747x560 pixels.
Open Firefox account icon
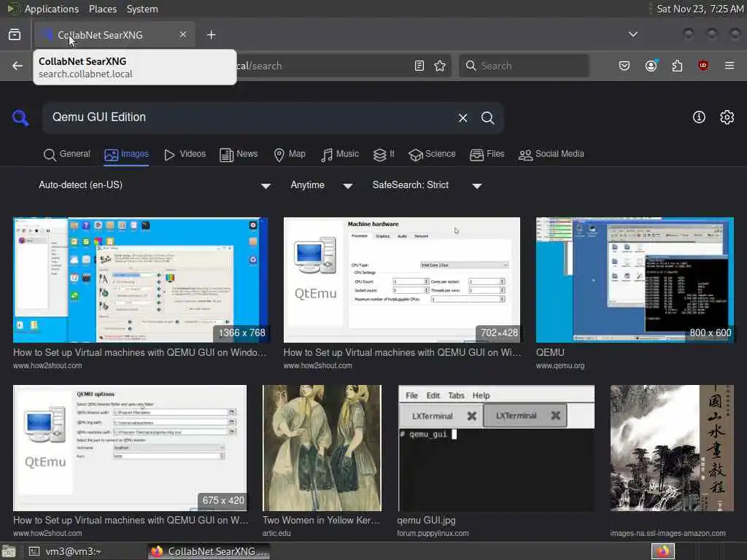(651, 66)
